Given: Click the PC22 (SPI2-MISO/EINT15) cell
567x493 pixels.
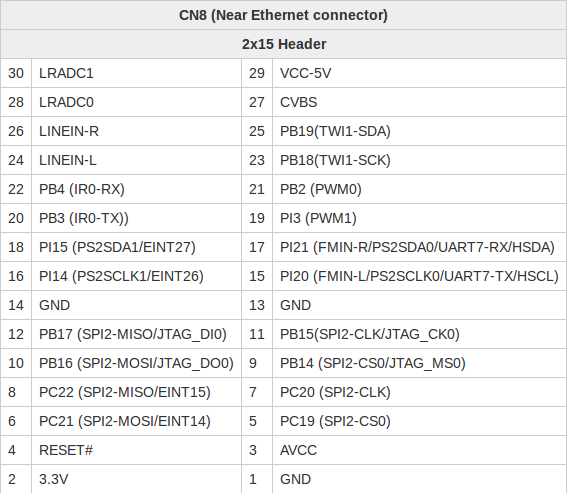Looking at the screenshot, I should [136, 392].
